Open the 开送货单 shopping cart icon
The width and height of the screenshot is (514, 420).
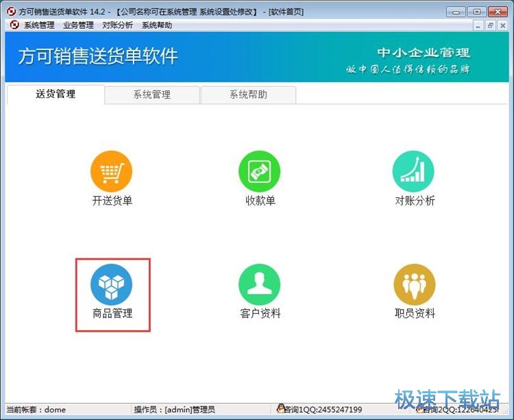[112, 171]
